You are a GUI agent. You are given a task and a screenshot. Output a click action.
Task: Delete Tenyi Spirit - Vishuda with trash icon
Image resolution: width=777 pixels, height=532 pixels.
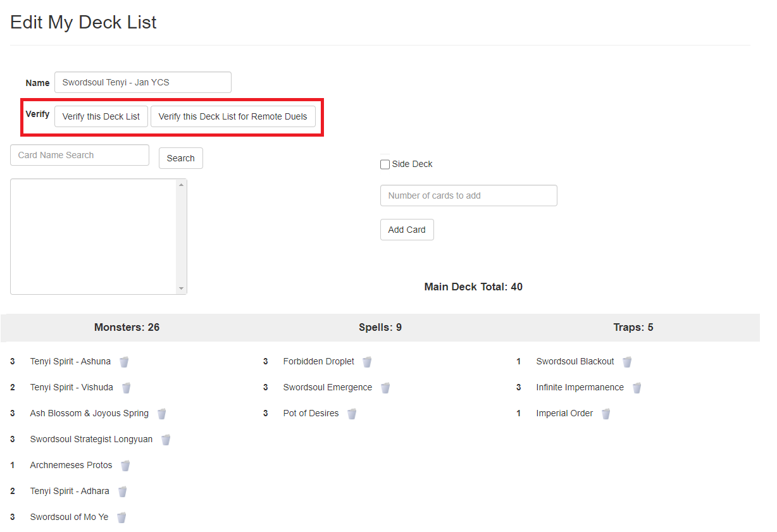pos(127,388)
